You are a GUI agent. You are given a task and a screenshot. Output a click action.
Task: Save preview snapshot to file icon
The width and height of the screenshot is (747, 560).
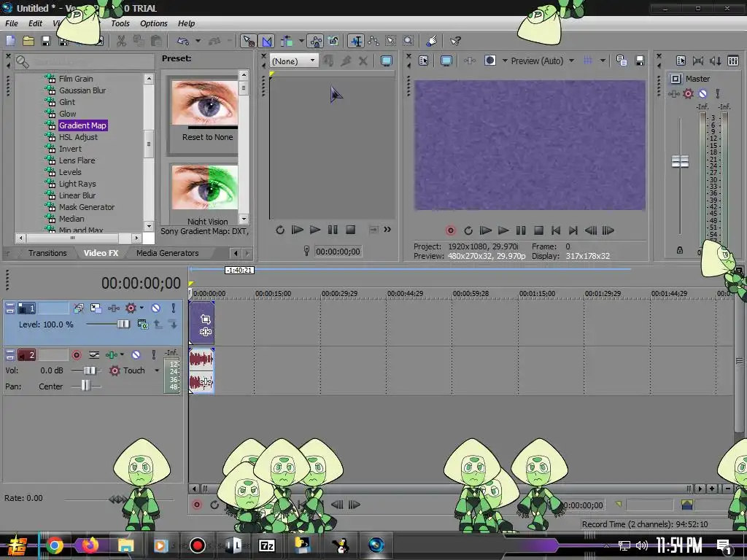tap(640, 61)
